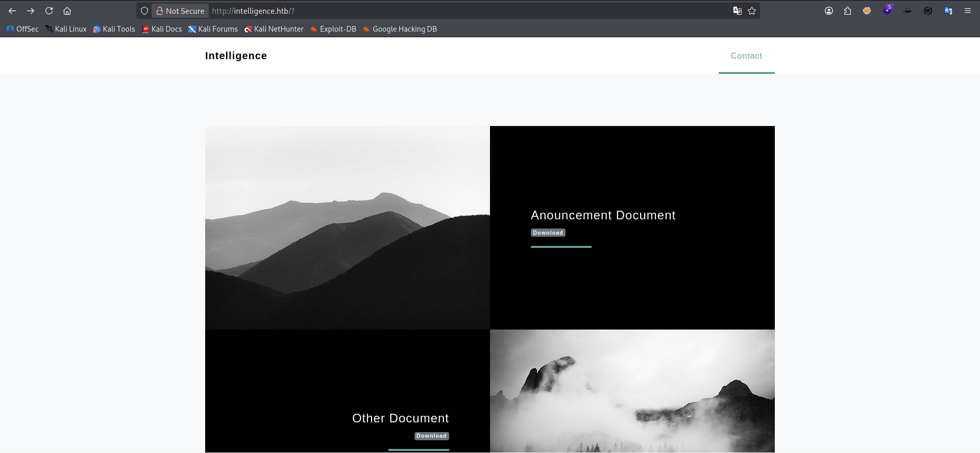Open the Kali Linux bookmark

tap(66, 29)
